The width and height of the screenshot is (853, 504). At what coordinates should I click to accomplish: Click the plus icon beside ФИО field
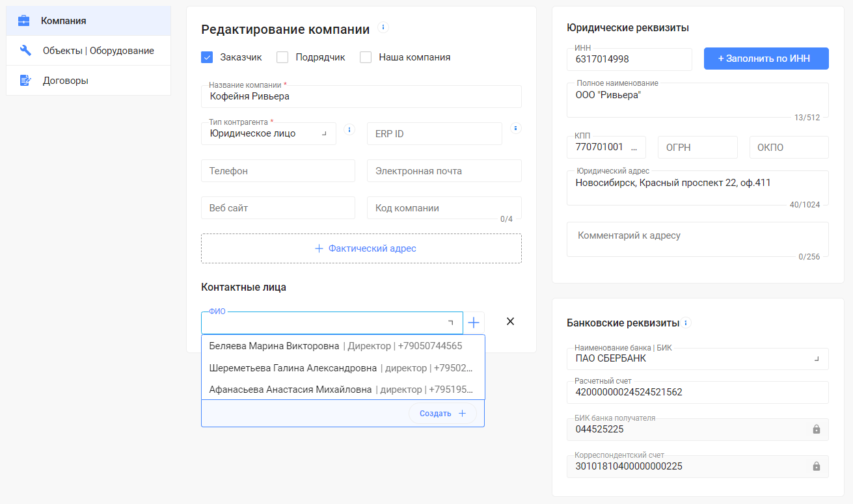pyautogui.click(x=474, y=322)
